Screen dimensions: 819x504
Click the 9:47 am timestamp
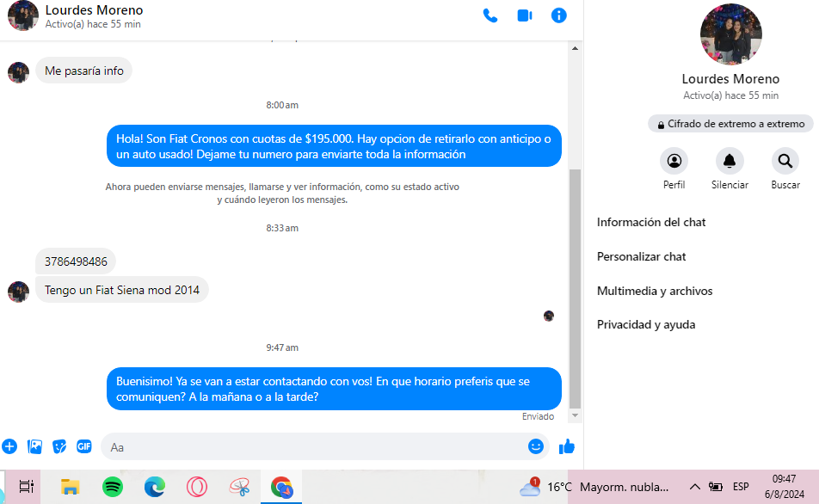[x=282, y=347]
